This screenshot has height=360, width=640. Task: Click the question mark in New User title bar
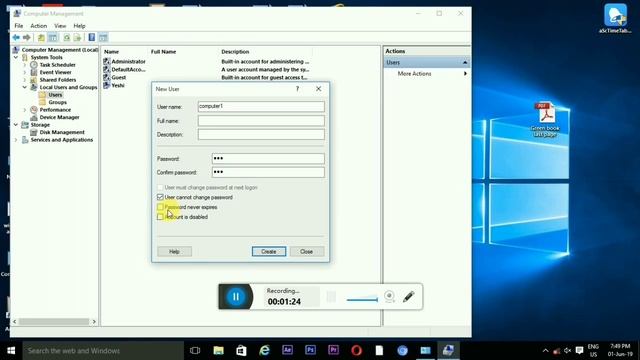(297, 89)
